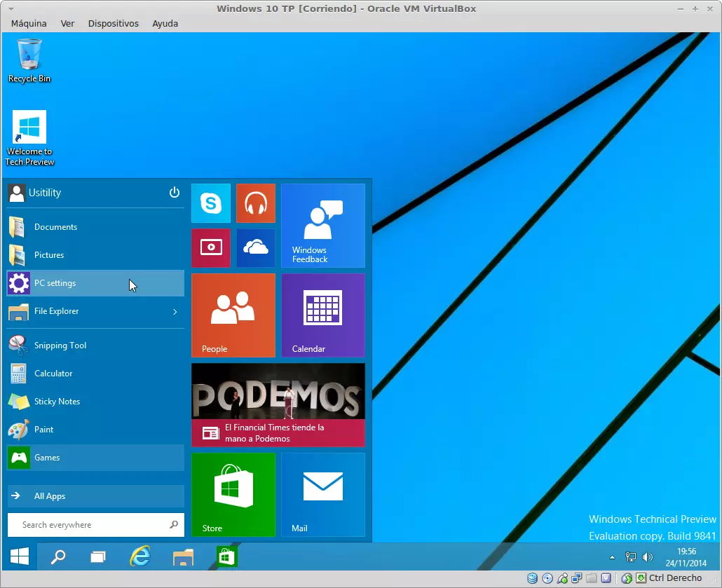
Task: Launch the Video tile
Action: 210,247
